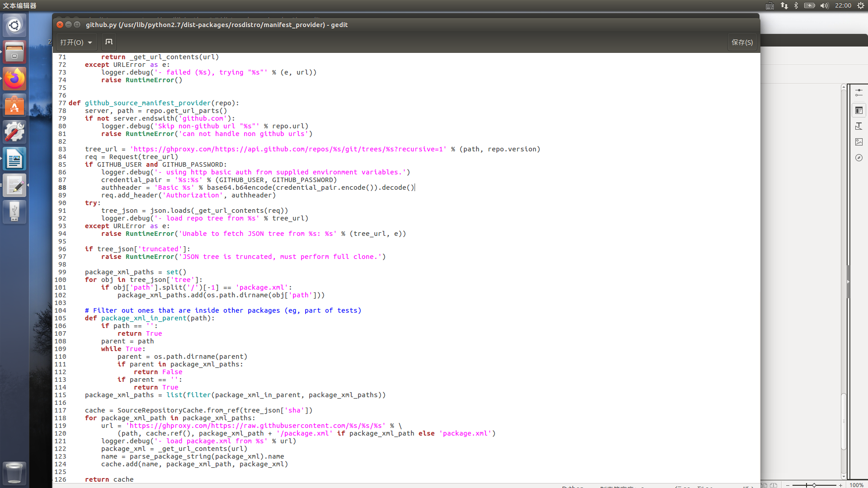This screenshot has height=488, width=868.
Task: Select Properties deck in Writer sidebar
Action: (x=859, y=110)
